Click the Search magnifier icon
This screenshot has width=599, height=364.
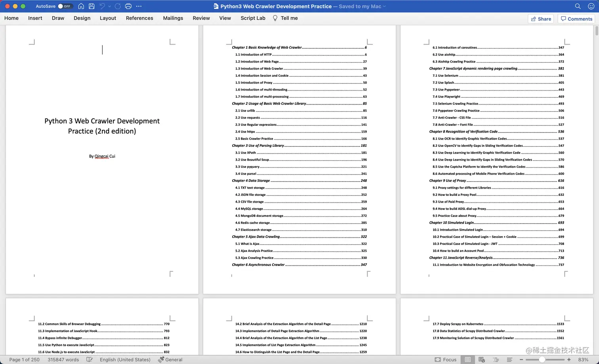[x=578, y=6]
